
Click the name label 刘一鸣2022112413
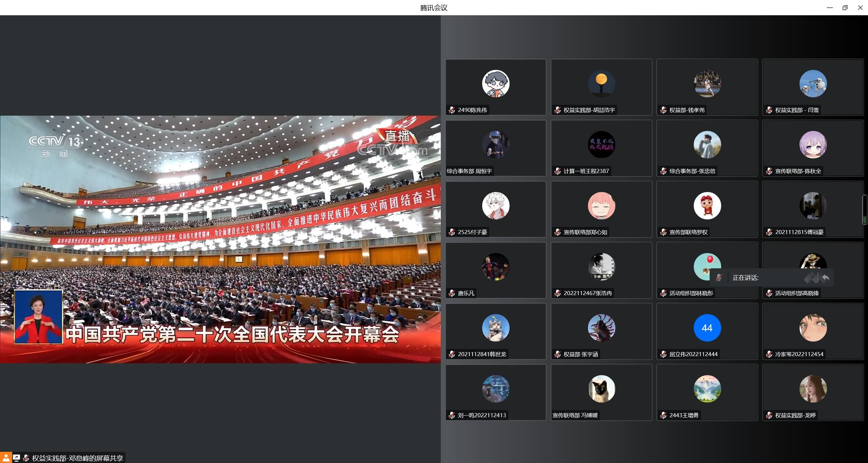[x=482, y=415]
